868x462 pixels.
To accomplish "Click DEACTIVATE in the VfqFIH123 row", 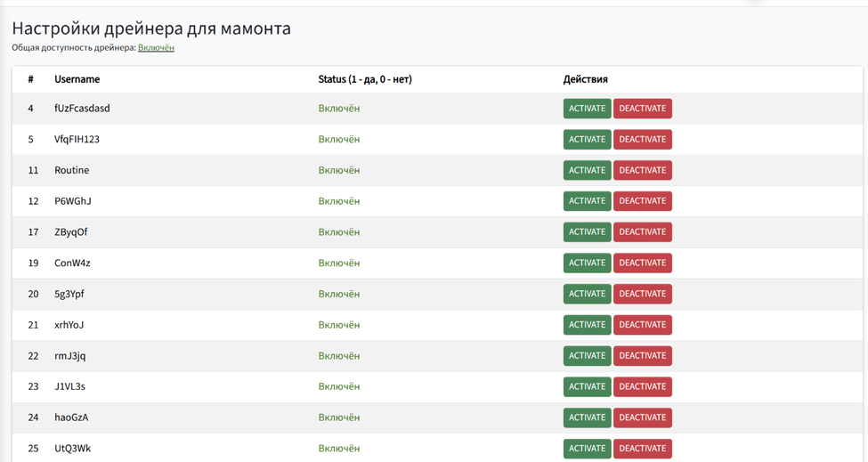I will click(x=643, y=140).
